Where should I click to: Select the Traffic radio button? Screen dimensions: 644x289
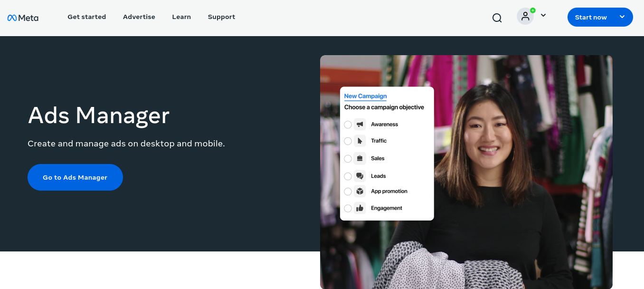tap(348, 141)
